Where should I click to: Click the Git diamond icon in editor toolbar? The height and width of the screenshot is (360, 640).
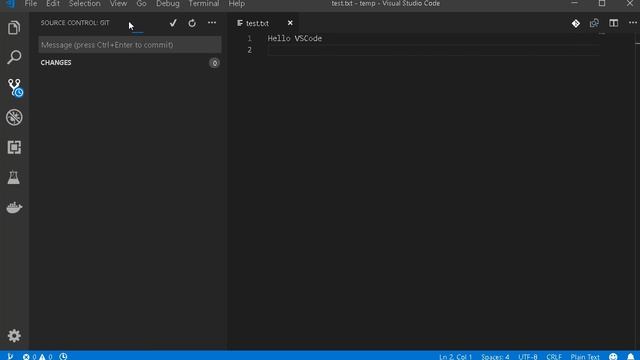pos(576,23)
